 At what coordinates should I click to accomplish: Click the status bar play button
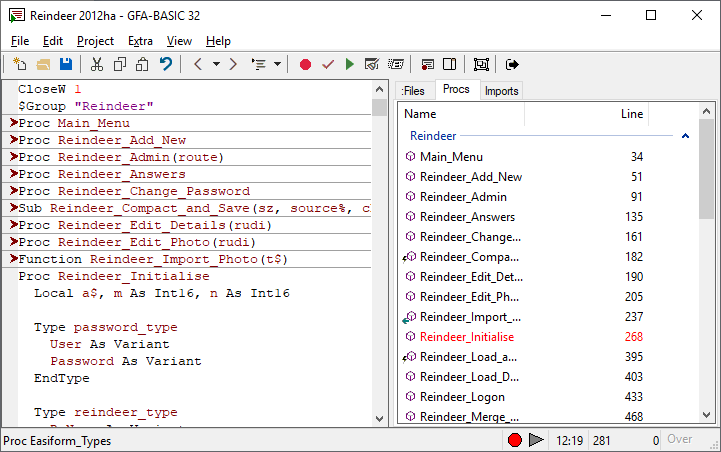click(537, 440)
